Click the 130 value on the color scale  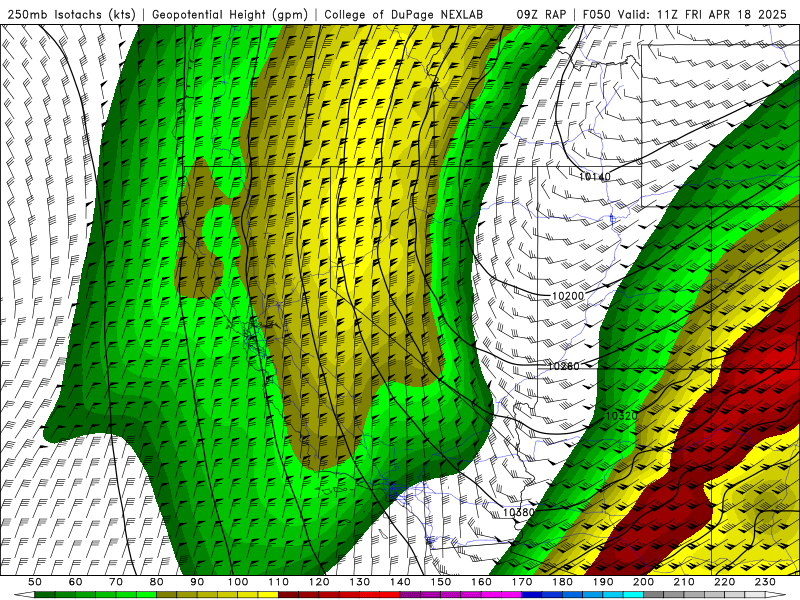pyautogui.click(x=360, y=582)
